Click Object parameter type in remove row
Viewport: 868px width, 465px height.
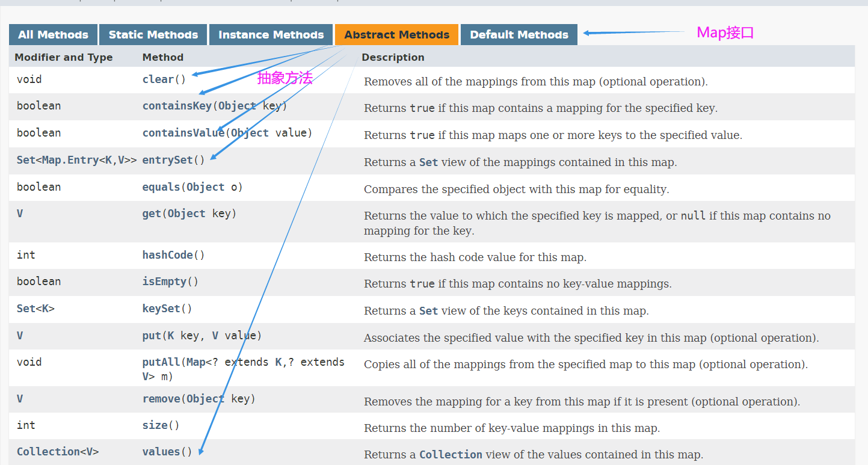[205, 399]
